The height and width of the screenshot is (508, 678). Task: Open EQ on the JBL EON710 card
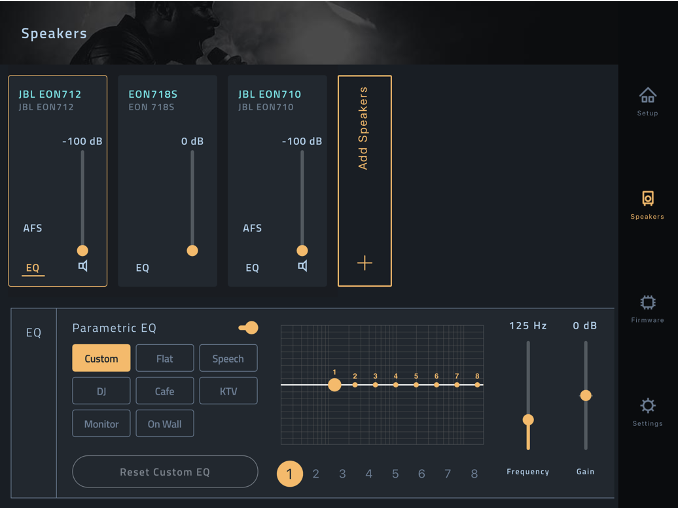point(252,268)
